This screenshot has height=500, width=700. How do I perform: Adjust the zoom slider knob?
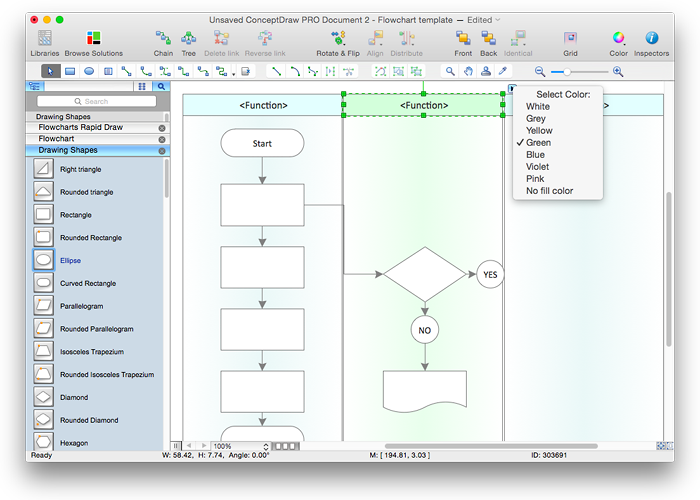pos(567,71)
